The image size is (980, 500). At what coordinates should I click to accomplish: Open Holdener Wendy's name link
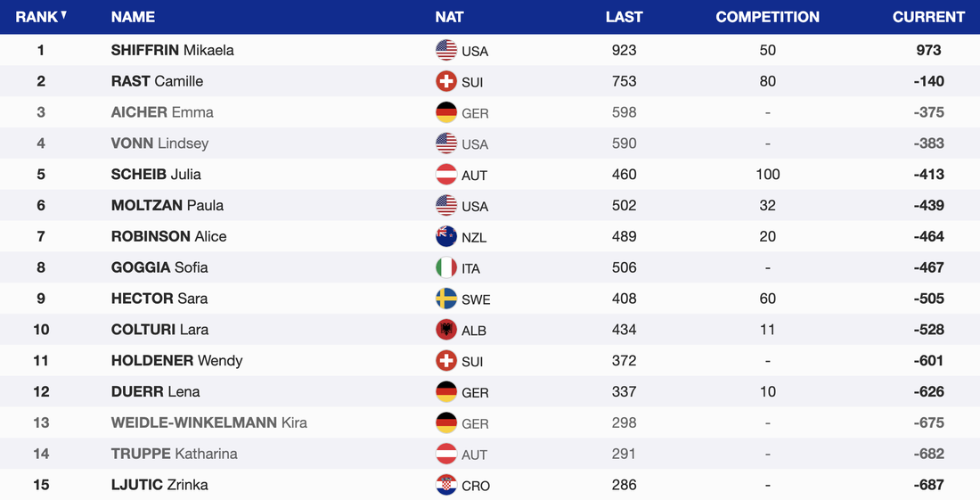click(x=176, y=360)
